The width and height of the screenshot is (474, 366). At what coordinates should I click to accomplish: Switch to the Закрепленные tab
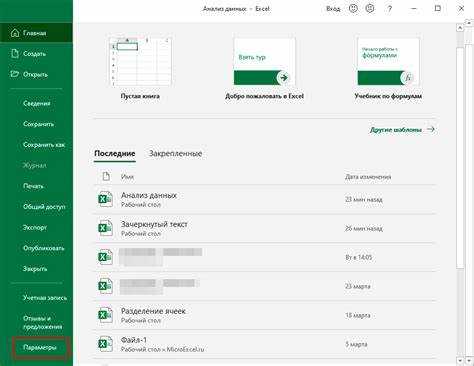tap(175, 154)
